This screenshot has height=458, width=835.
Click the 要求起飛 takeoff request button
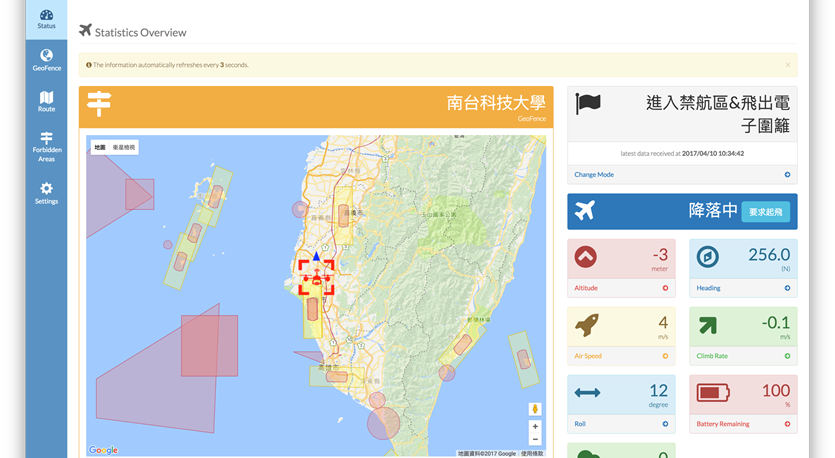[765, 212]
